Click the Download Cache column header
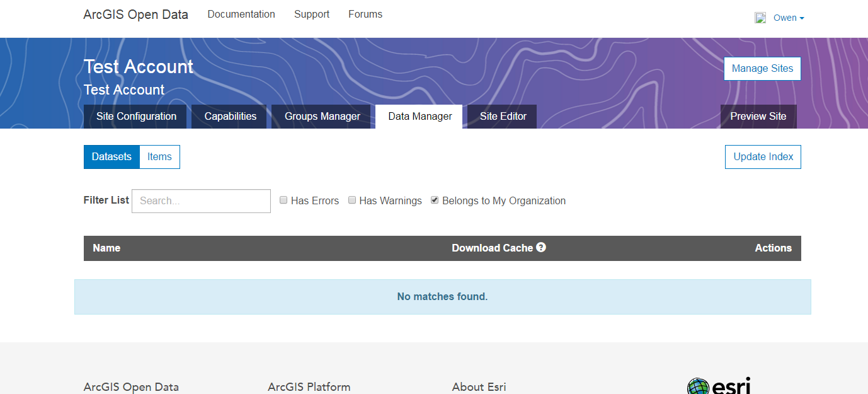 492,248
